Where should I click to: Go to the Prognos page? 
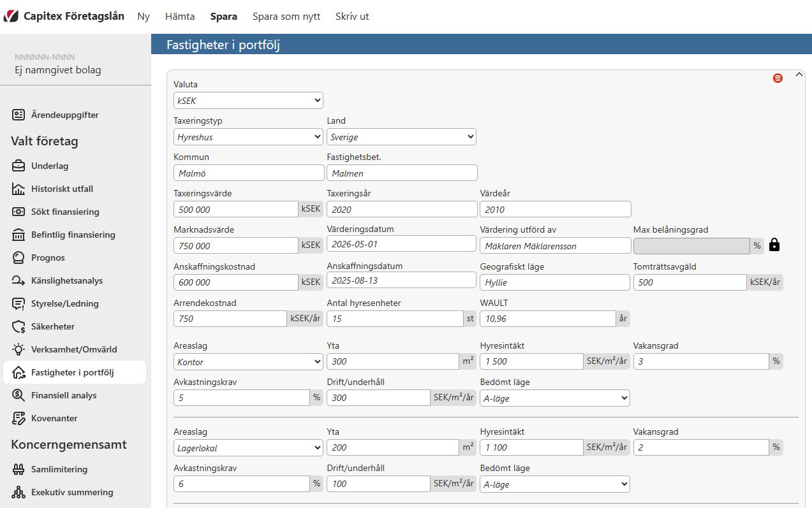(x=75, y=258)
